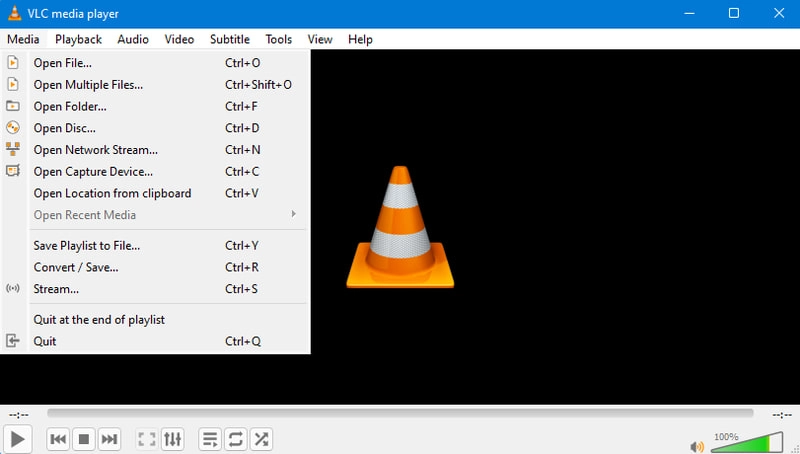Stop playback with the stop button
Viewport: 800px width, 454px height.
[x=84, y=439]
